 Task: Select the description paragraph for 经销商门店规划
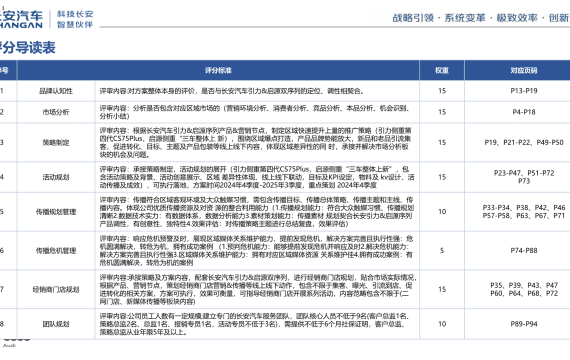pos(258,289)
